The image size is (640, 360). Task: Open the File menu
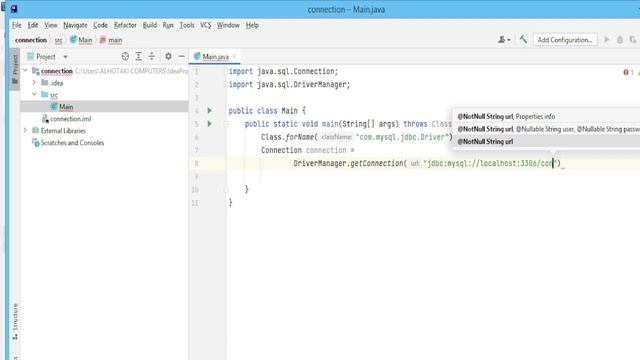(x=16, y=25)
